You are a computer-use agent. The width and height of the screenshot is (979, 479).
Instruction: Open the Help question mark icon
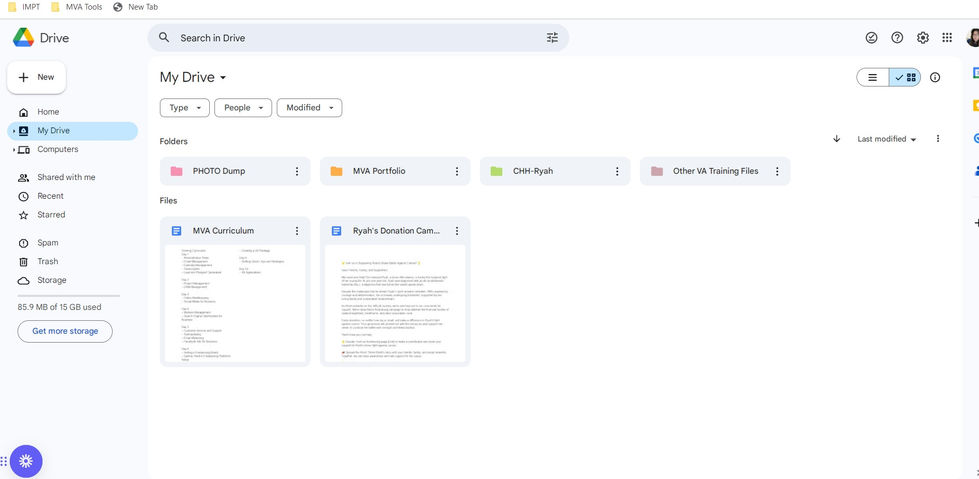(897, 37)
